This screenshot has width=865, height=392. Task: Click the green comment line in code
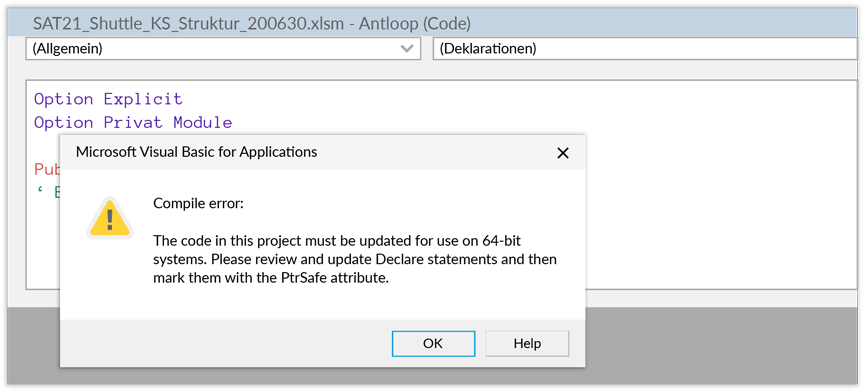tap(49, 193)
